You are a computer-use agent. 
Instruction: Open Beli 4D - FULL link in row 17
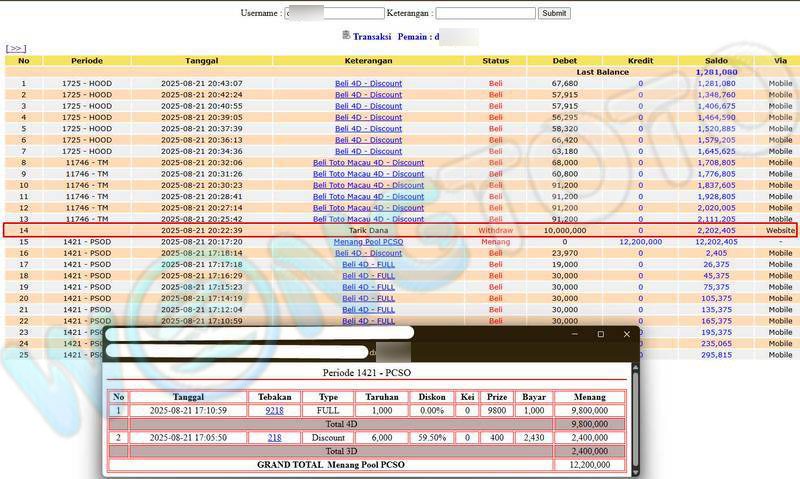click(x=368, y=264)
